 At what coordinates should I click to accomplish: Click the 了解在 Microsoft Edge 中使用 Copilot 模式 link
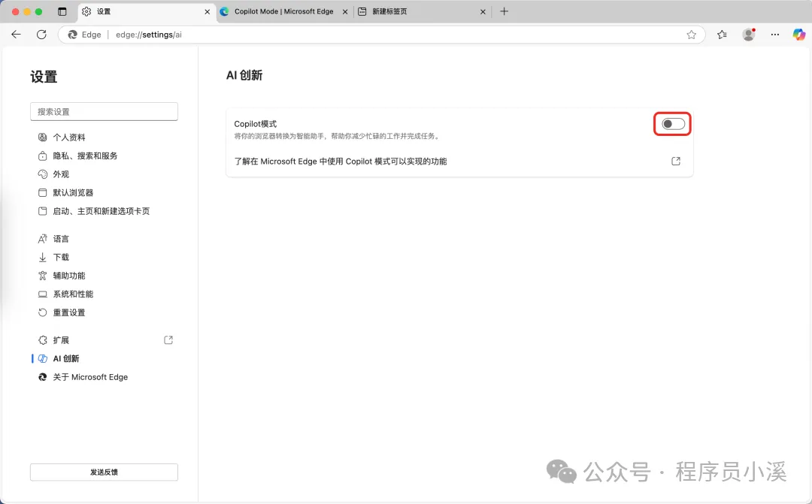pos(341,161)
